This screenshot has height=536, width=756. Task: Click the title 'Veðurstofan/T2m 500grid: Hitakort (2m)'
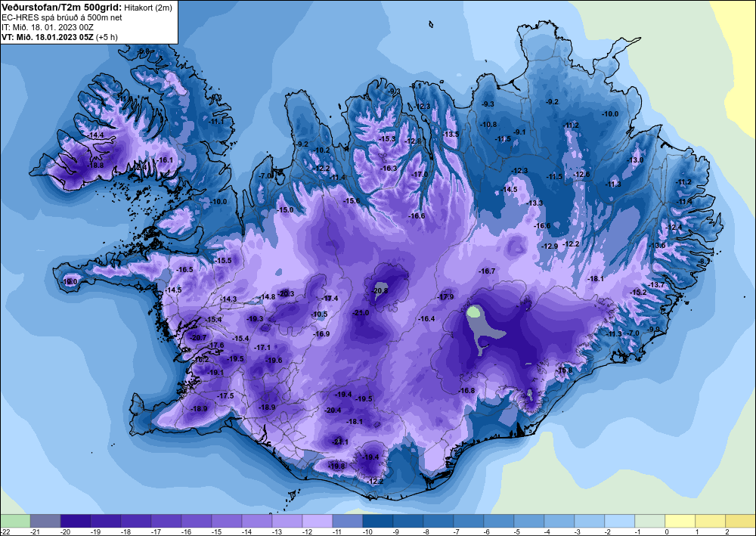click(x=86, y=7)
